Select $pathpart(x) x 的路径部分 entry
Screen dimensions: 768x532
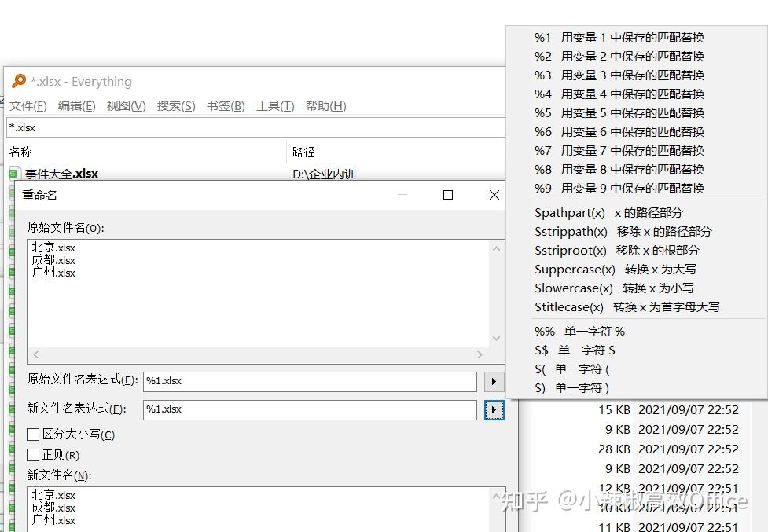click(608, 213)
